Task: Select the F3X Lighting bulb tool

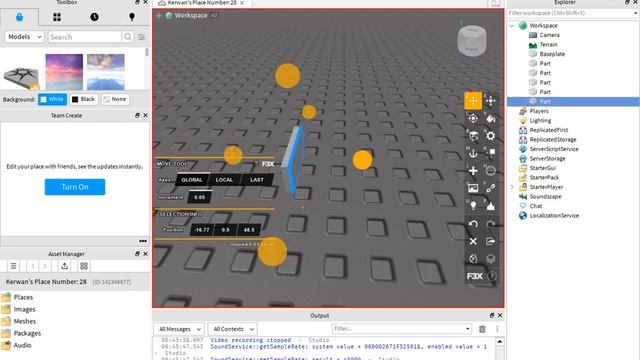Action: 473,206
